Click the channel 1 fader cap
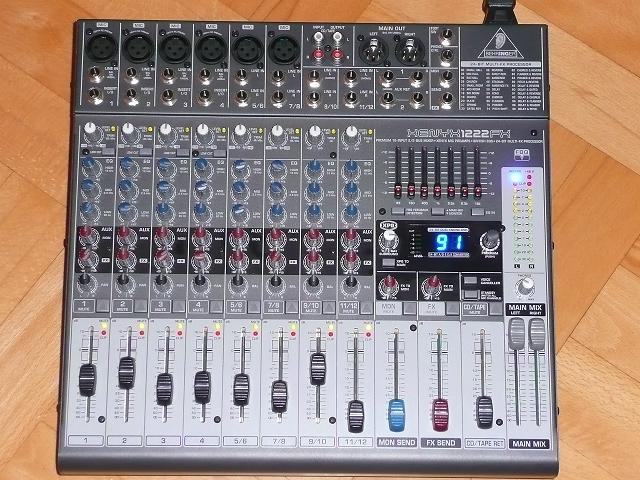 coord(87,380)
